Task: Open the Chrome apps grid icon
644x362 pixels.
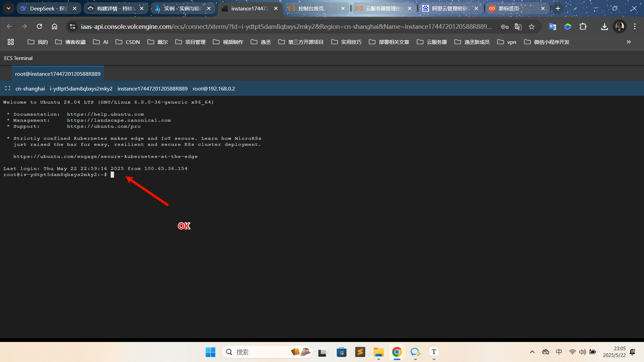Action: click(x=11, y=42)
